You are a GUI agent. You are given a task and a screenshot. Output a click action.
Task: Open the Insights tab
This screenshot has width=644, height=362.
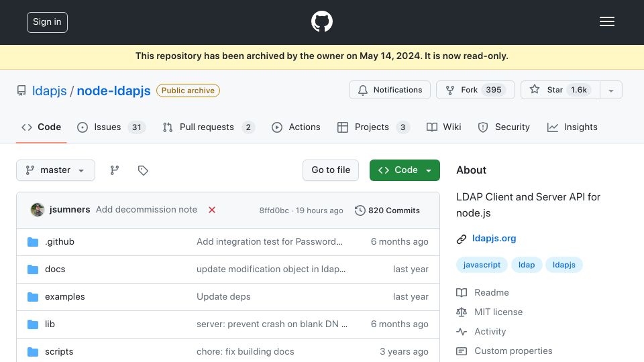(572, 127)
